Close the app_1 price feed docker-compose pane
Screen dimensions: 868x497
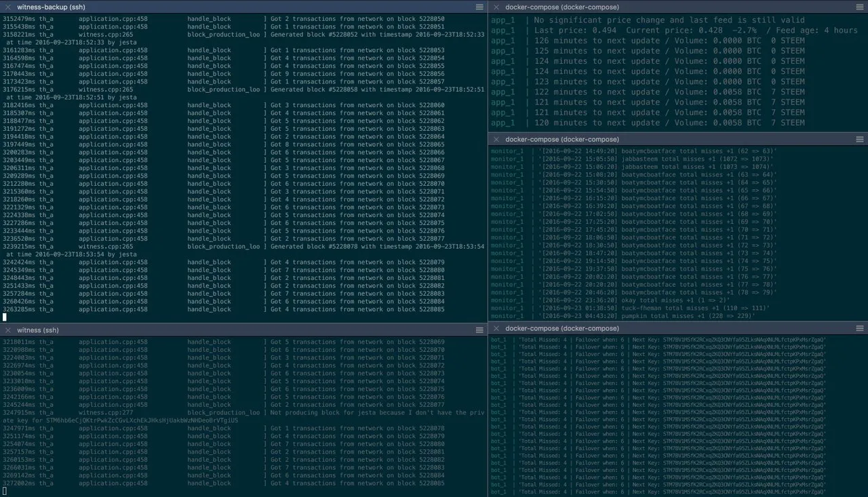coord(496,7)
